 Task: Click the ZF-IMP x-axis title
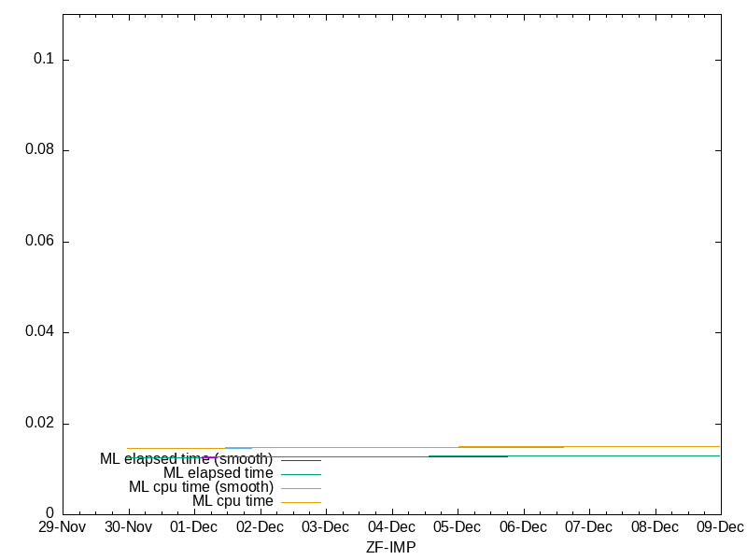[390, 548]
